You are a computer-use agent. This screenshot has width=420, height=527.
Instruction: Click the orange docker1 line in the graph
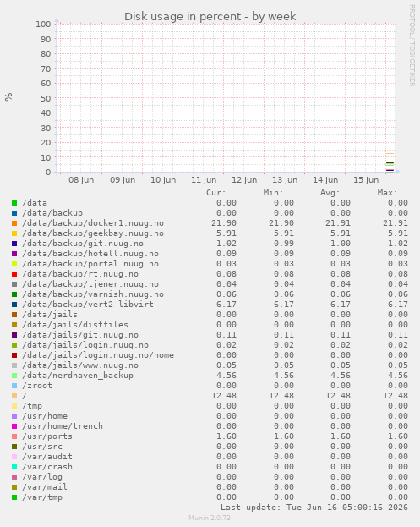point(390,140)
